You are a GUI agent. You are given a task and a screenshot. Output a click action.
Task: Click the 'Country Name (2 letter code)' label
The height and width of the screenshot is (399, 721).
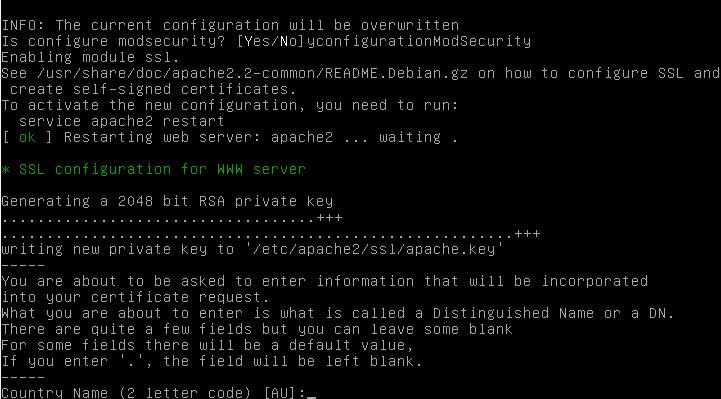point(128,393)
